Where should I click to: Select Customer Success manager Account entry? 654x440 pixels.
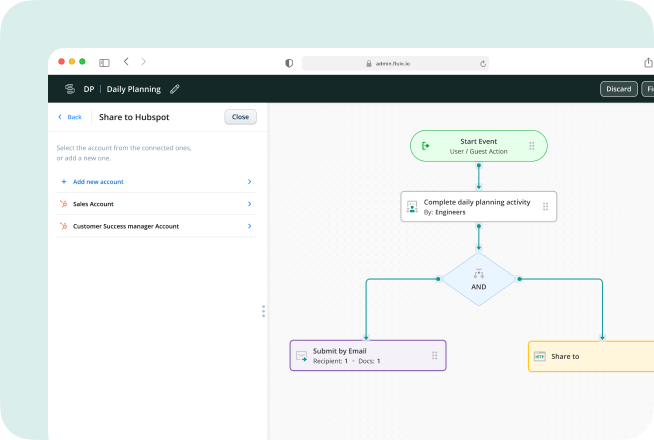tap(125, 226)
